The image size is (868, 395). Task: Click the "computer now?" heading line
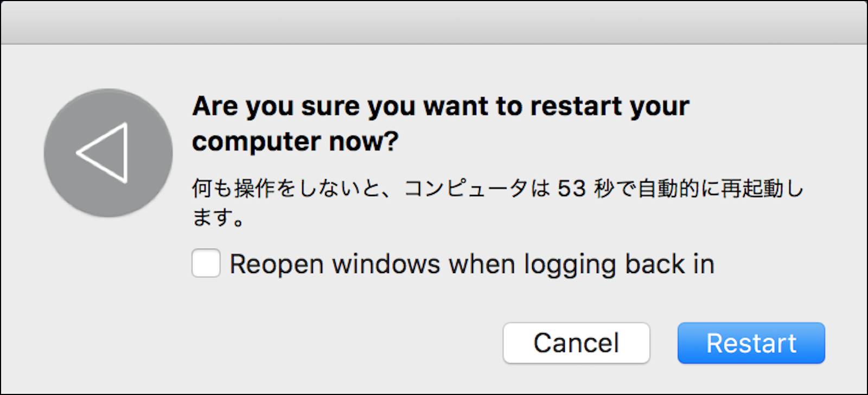295,141
